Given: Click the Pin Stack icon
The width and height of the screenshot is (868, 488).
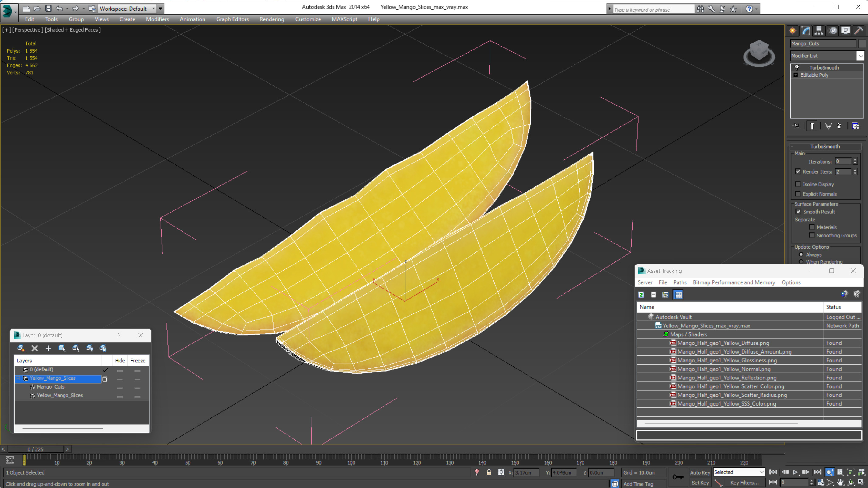Looking at the screenshot, I should click(796, 126).
